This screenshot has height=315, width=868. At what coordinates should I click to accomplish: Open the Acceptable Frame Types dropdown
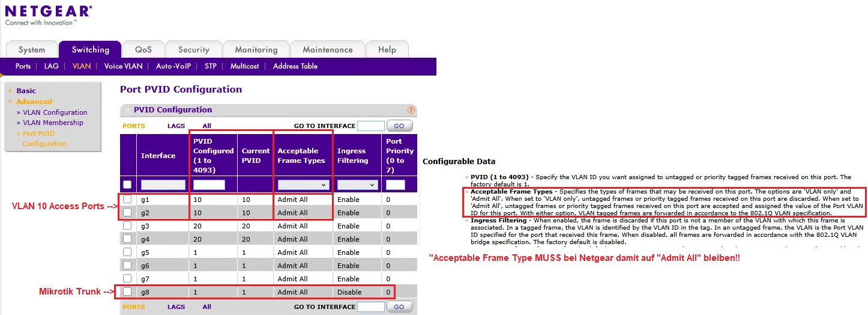(303, 185)
